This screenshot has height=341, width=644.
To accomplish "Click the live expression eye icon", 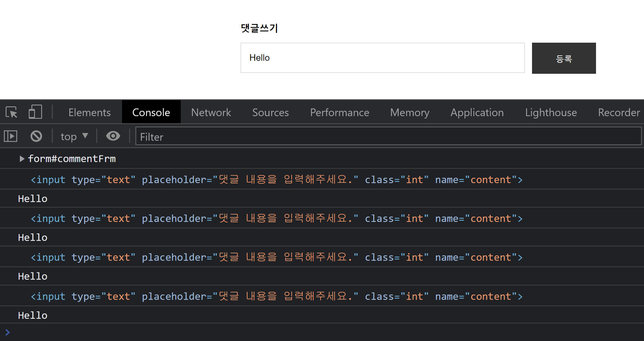I will (x=113, y=136).
